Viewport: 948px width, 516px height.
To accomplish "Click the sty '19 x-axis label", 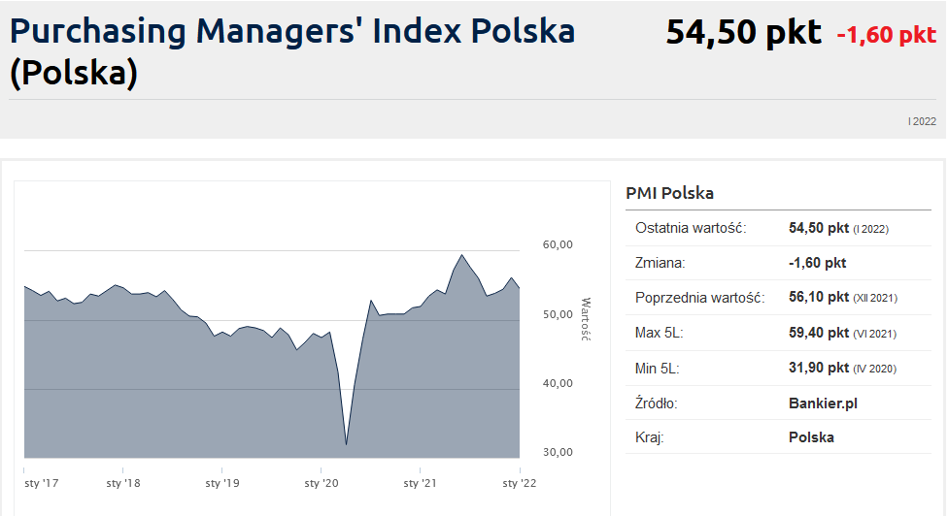I will [222, 483].
